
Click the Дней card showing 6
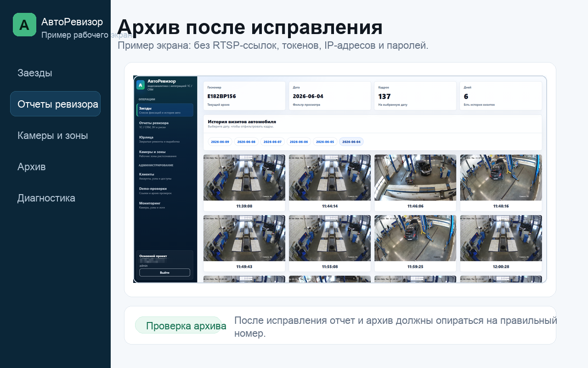501,96
